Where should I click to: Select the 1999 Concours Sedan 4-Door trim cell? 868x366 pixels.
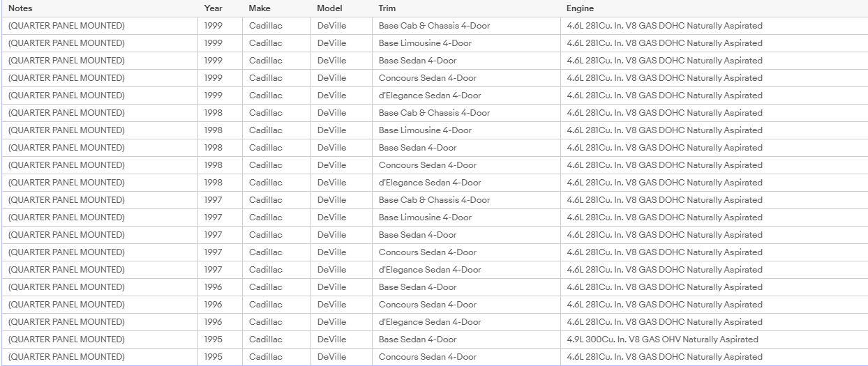(467, 78)
